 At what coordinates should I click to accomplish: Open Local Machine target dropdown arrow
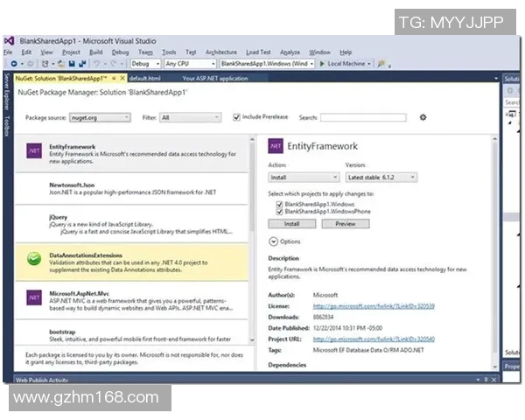[x=369, y=64]
